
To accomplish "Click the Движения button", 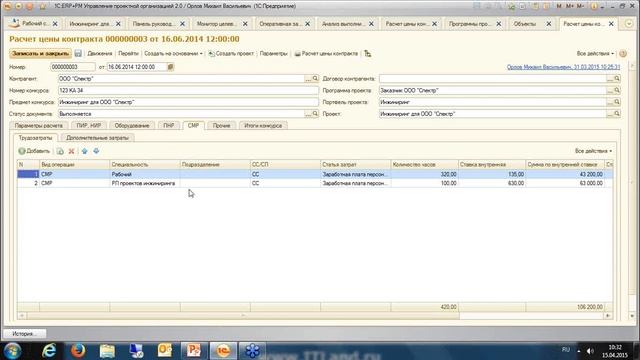I will point(100,53).
